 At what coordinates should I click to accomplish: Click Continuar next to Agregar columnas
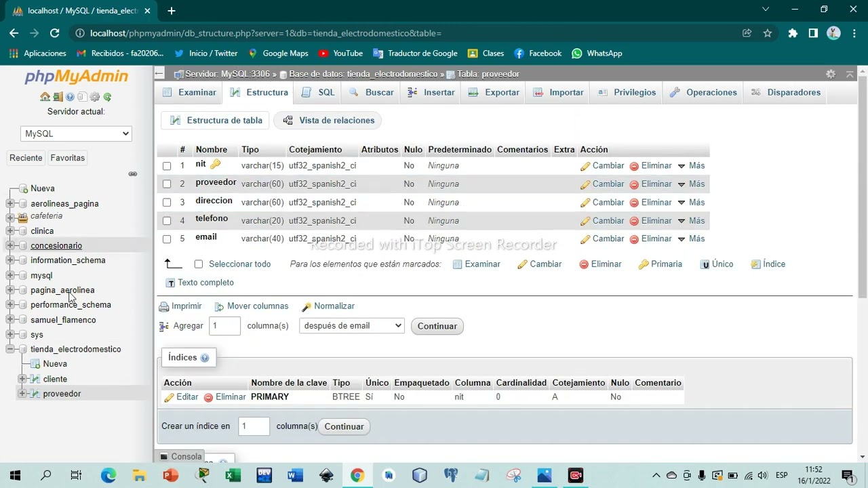pyautogui.click(x=437, y=326)
